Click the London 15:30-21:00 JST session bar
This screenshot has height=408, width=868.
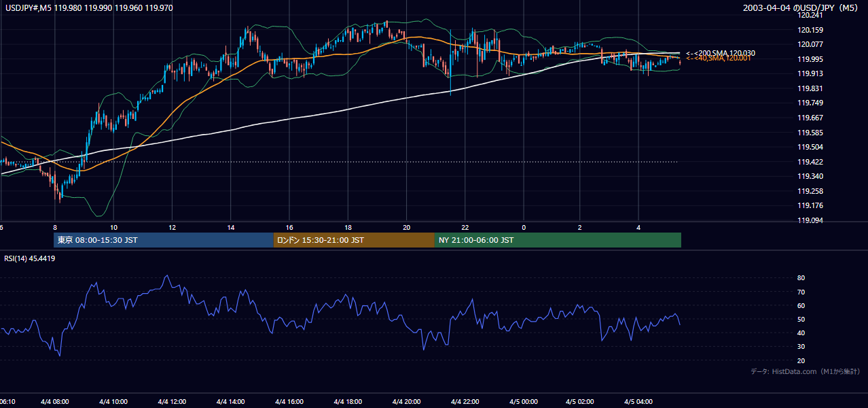354,240
